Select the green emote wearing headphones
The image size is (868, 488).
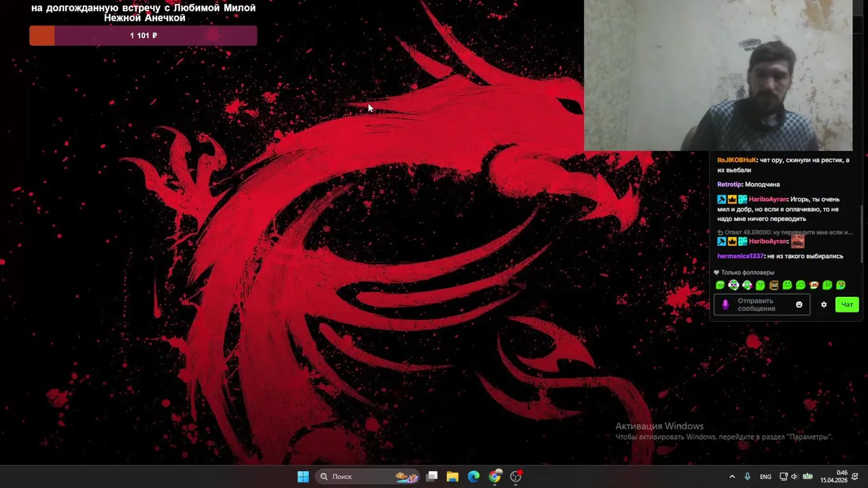click(734, 285)
